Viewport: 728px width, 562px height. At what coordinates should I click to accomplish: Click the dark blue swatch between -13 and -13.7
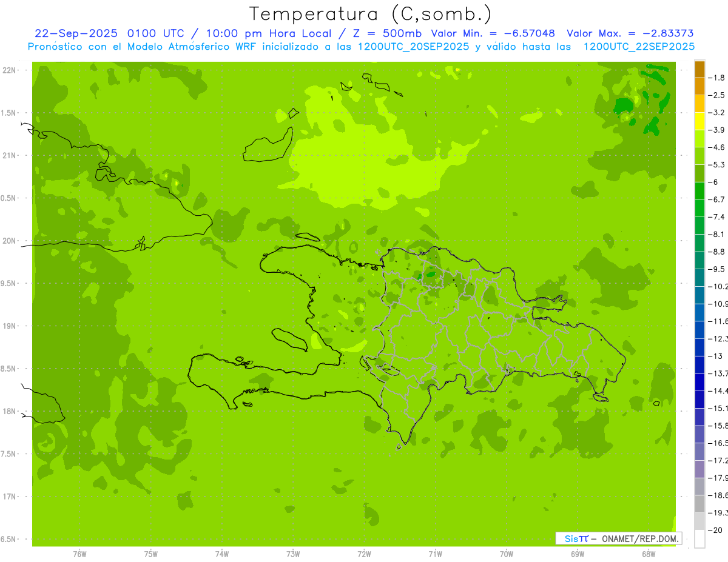tap(699, 365)
